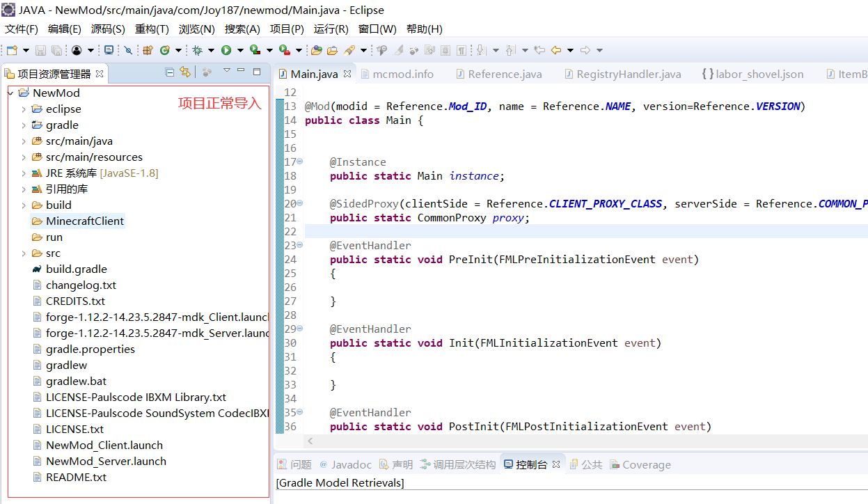Screen dimensions: 868x504
Task: Close the Main.java editor tab
Action: (347, 73)
